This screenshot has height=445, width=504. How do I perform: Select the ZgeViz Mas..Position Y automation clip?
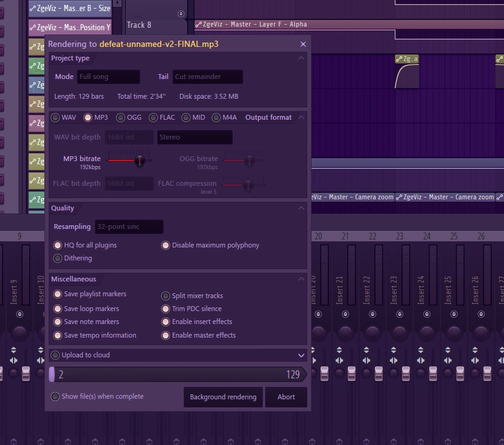point(70,27)
